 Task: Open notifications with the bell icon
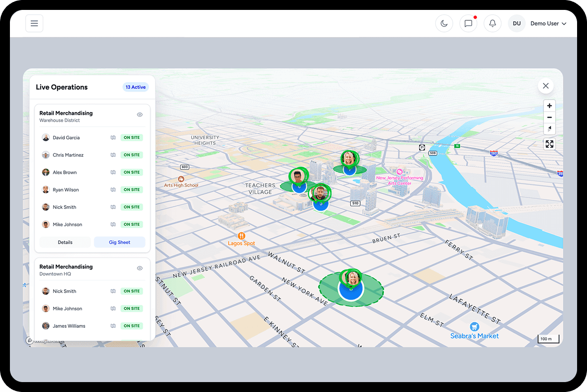[x=492, y=23]
